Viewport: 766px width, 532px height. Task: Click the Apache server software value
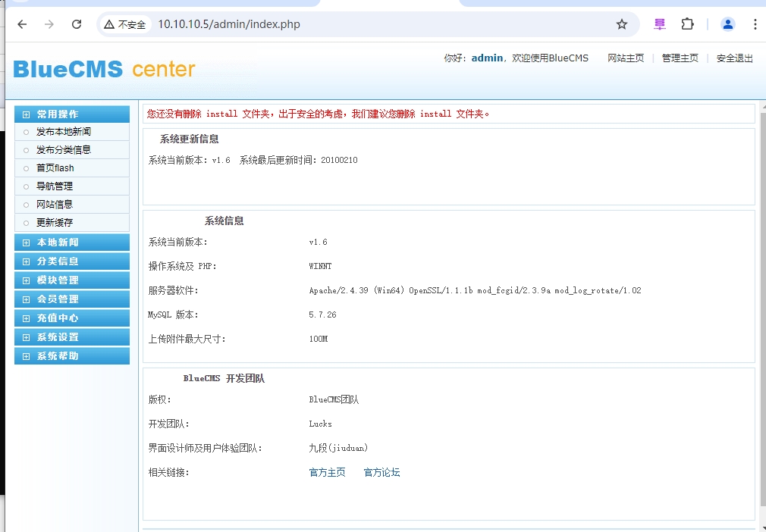[x=475, y=291]
